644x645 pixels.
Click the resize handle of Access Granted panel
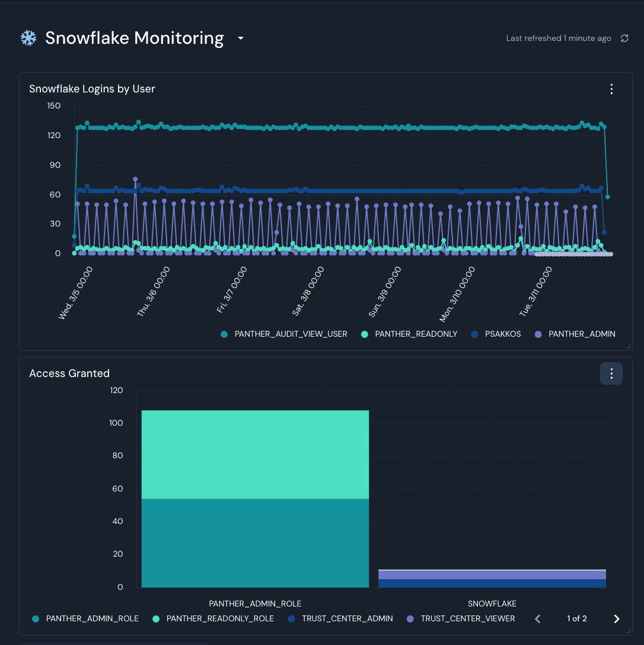tap(629, 631)
